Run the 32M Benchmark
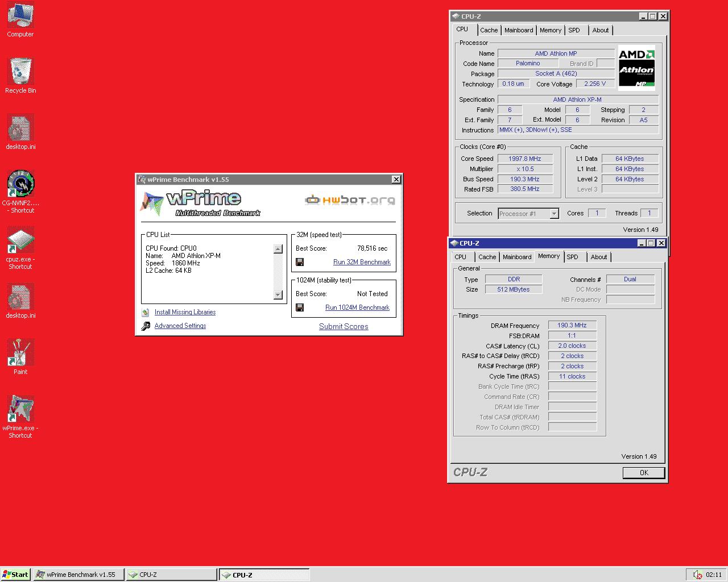This screenshot has width=728, height=582. point(362,262)
